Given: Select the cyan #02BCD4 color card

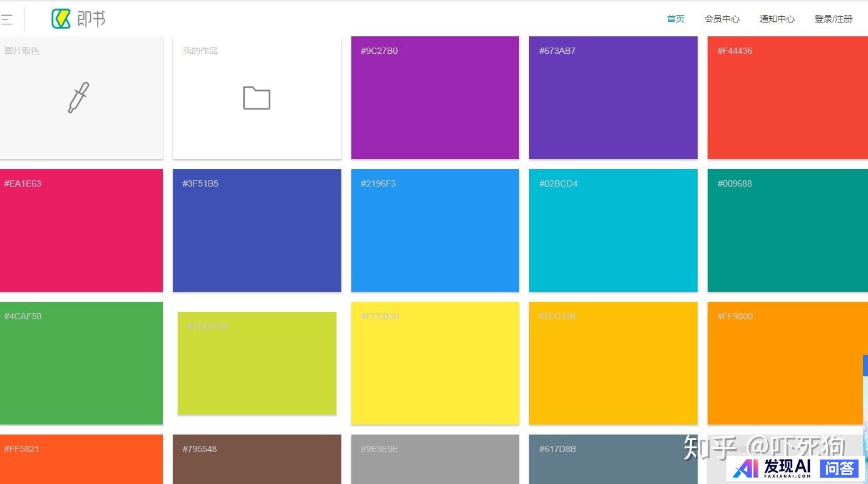Looking at the screenshot, I should [x=613, y=230].
